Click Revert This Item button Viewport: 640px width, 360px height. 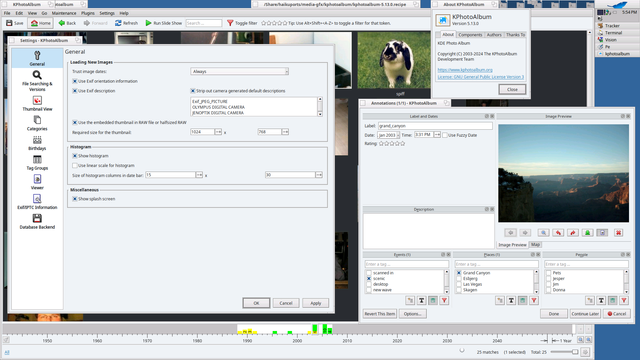click(380, 314)
